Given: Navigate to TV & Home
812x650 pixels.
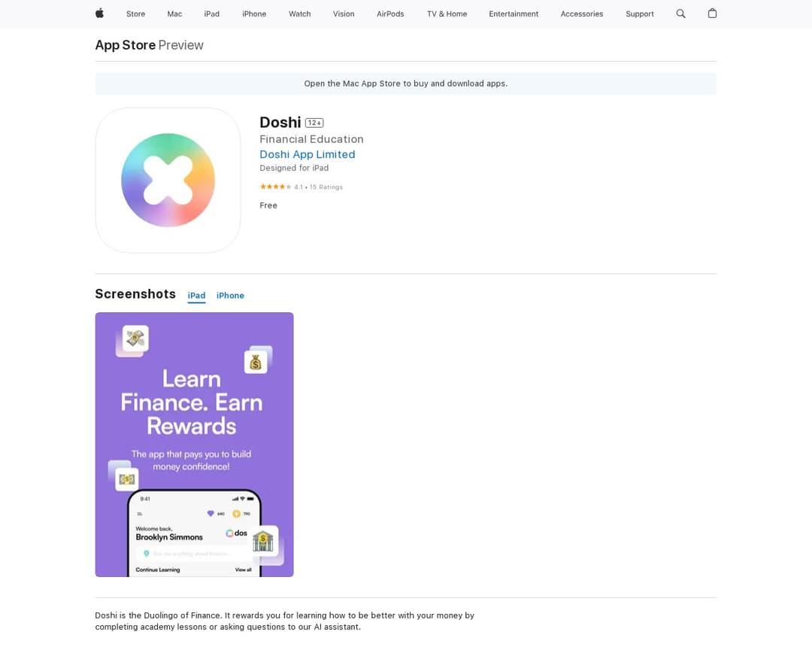Looking at the screenshot, I should (x=447, y=14).
